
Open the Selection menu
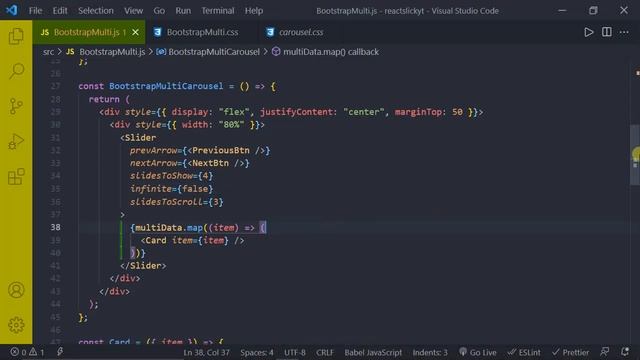96,11
